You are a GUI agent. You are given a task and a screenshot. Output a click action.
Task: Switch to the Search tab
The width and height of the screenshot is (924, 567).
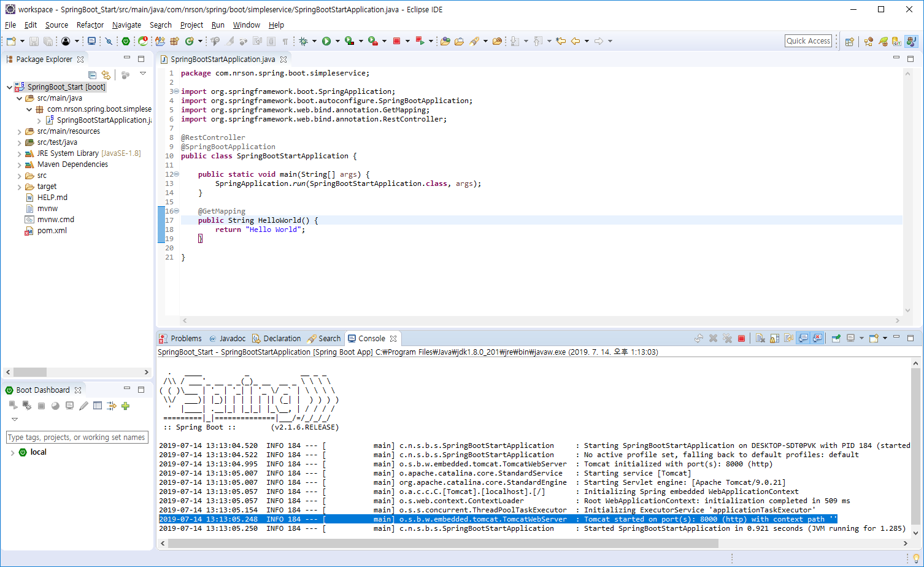point(324,338)
